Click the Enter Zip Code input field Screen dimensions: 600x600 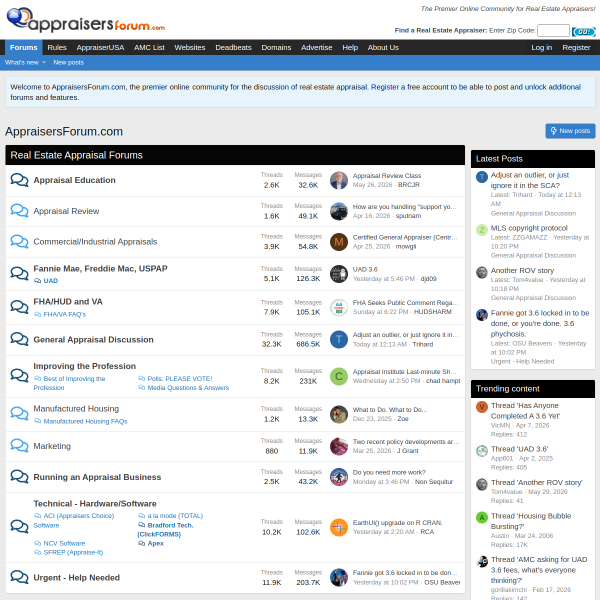(553, 31)
